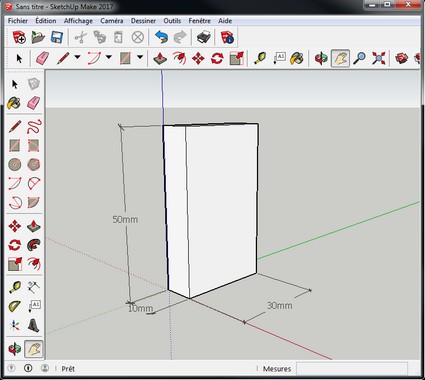Open the Aide menu

click(225, 21)
